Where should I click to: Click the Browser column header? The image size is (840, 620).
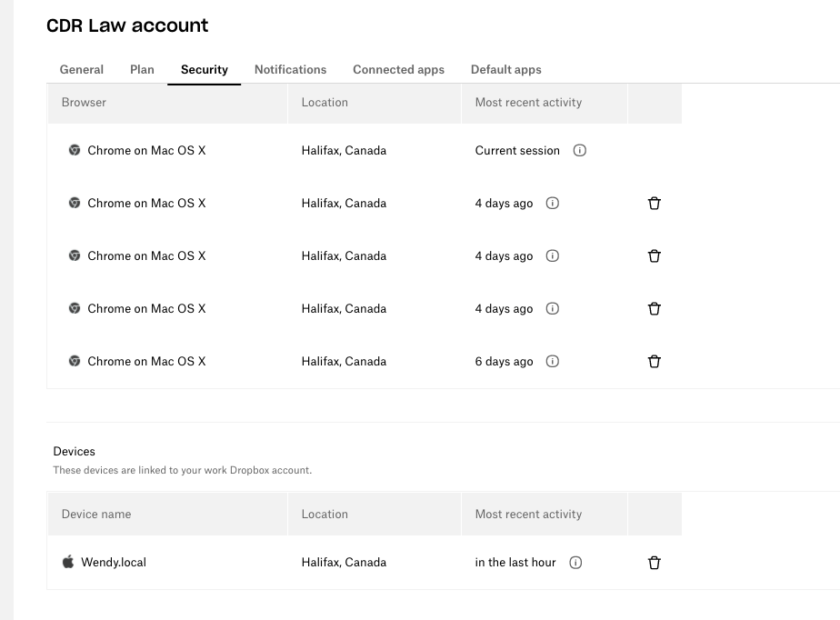pyautogui.click(x=84, y=103)
